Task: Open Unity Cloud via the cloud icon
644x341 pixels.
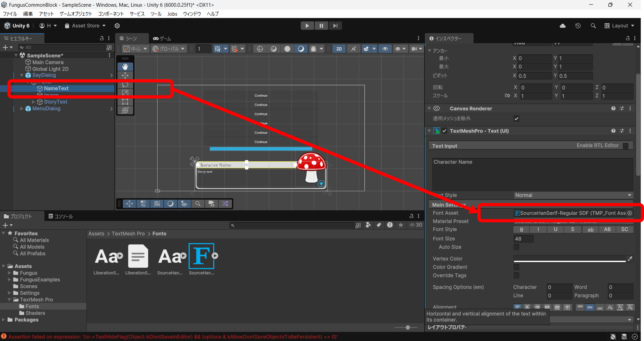Action: (563, 26)
